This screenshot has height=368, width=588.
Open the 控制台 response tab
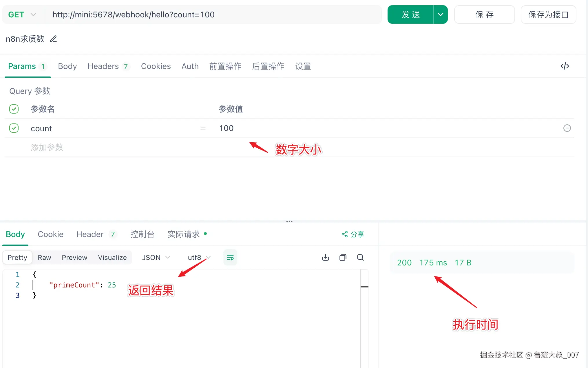pyautogui.click(x=142, y=234)
